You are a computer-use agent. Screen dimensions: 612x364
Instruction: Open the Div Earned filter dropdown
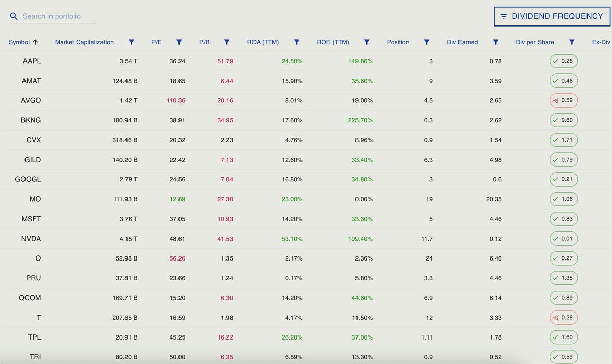(495, 42)
